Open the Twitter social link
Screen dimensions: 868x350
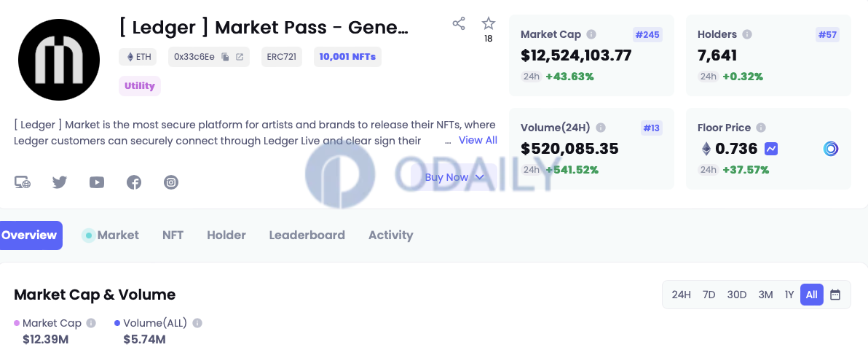[x=60, y=182]
